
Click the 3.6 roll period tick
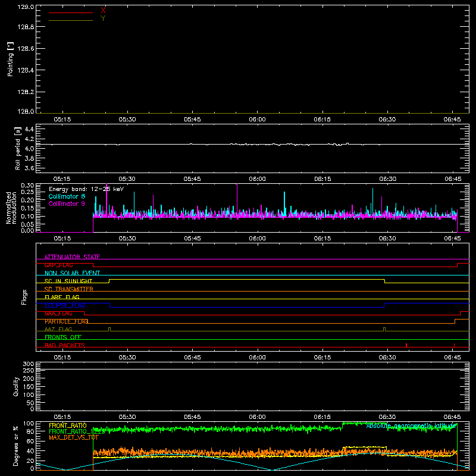(29, 168)
